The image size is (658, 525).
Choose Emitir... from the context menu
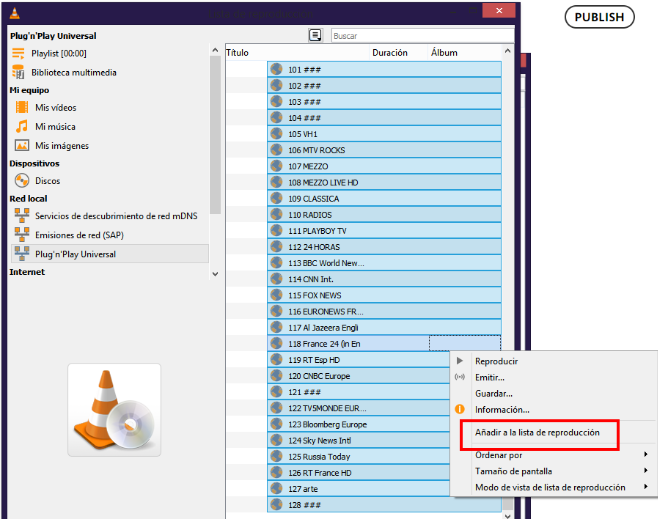click(x=490, y=378)
